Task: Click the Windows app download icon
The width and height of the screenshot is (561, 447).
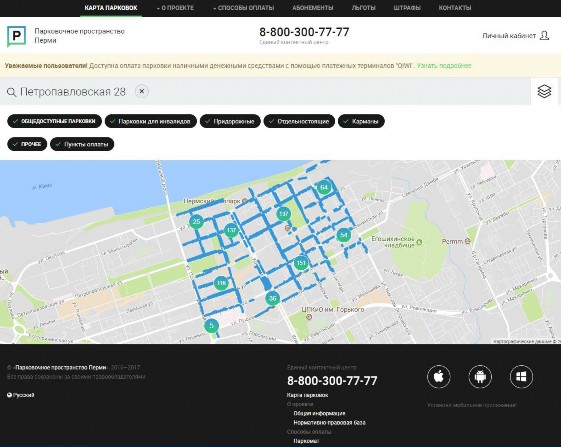Action: (x=521, y=376)
